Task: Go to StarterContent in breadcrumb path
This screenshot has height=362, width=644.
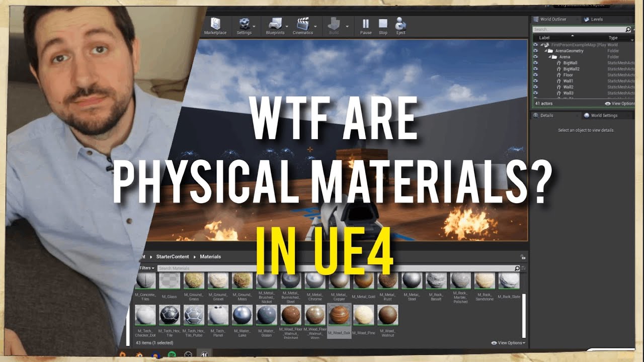Action: coord(173,256)
